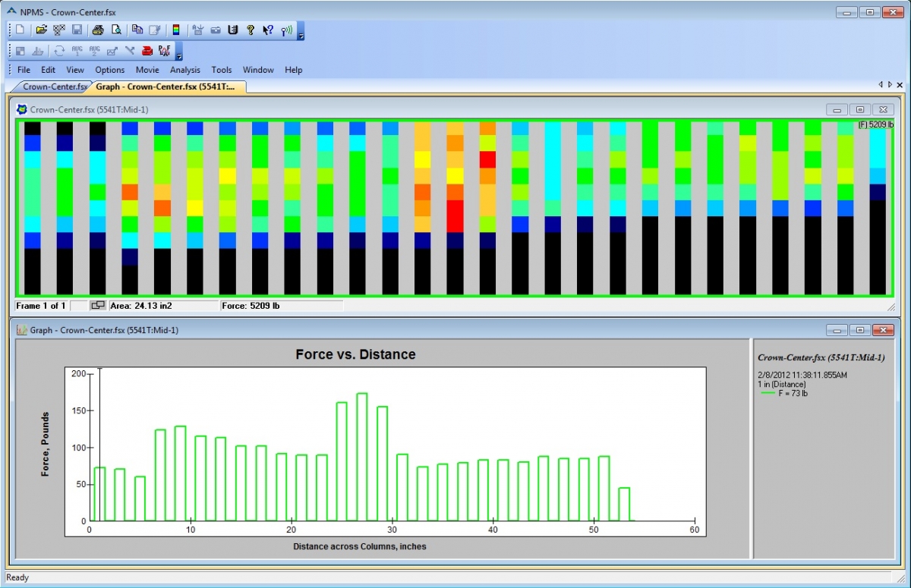This screenshot has height=588, width=911.
Task: Expand the top toolbar overflow arrow
Action: click(301, 35)
